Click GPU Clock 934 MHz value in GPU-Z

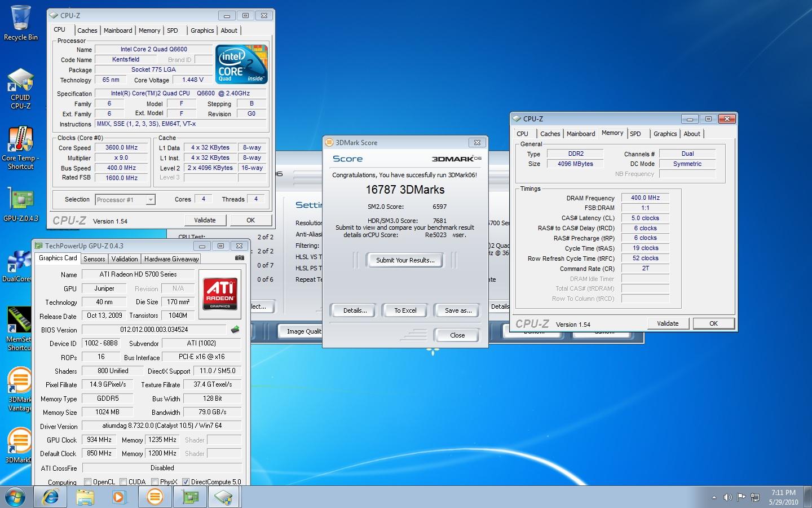[99, 440]
